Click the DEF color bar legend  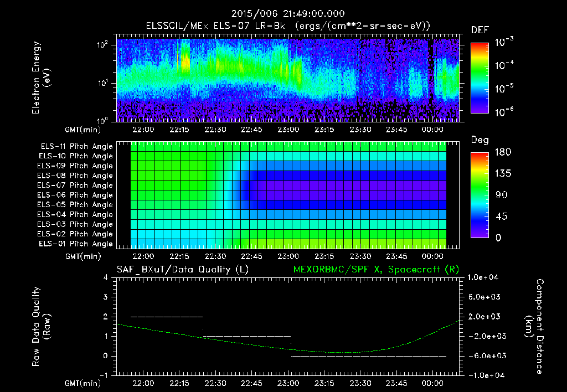click(x=480, y=78)
